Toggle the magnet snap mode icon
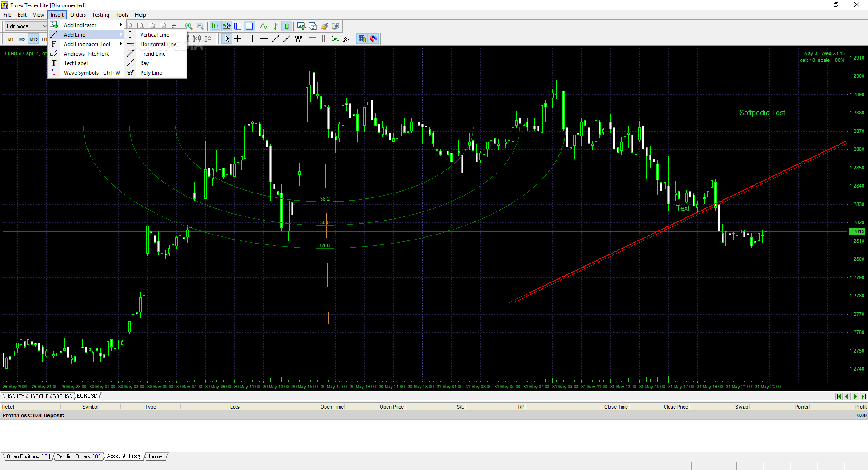The height and width of the screenshot is (470, 868). (373, 39)
